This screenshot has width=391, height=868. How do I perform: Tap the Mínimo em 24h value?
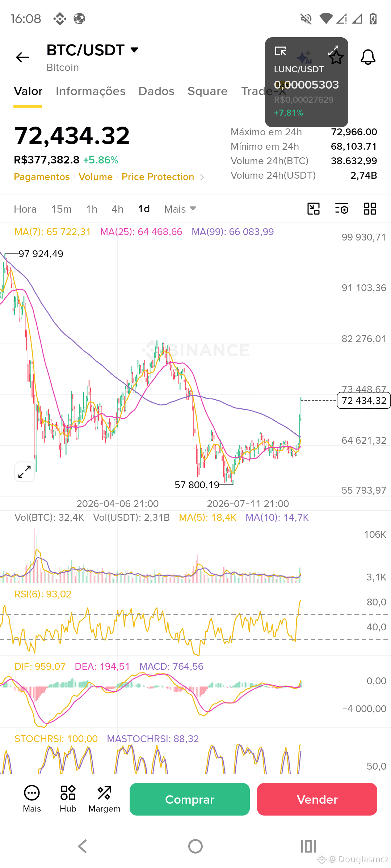click(354, 146)
